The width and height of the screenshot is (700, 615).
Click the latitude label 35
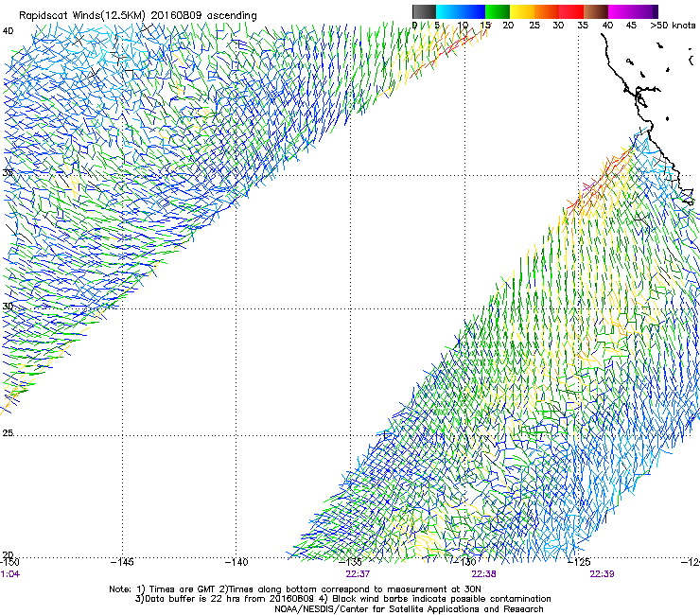[x=8, y=172]
